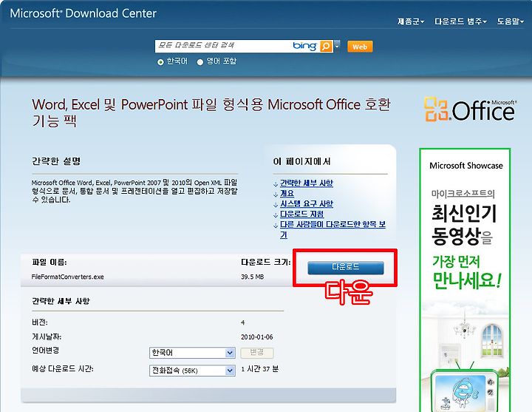Click the Bing search magnifier icon
Screen dimensions: 532x412
[326, 46]
